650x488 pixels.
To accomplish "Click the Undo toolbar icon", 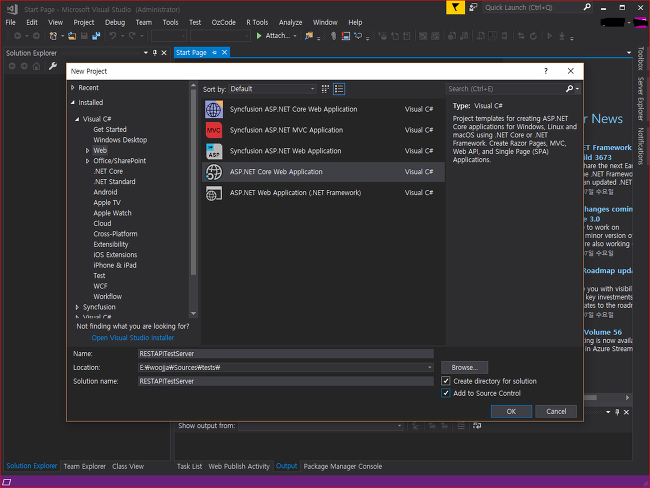I will 112,36.
